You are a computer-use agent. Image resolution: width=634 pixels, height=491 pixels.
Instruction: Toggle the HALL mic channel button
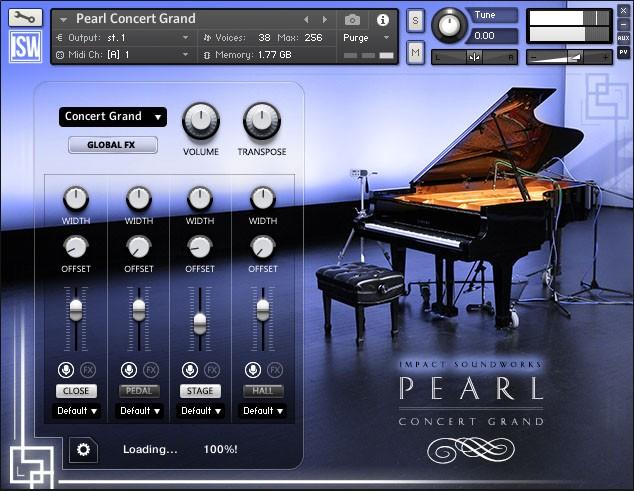point(262,391)
